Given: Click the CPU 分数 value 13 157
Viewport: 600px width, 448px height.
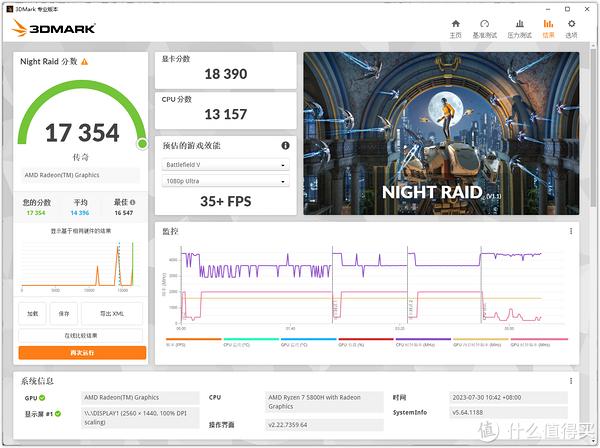Looking at the screenshot, I should 226,114.
